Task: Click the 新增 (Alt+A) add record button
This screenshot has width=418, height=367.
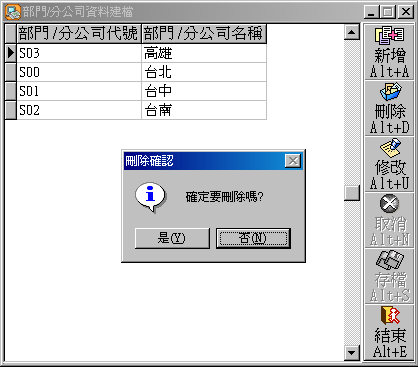Action: click(389, 52)
